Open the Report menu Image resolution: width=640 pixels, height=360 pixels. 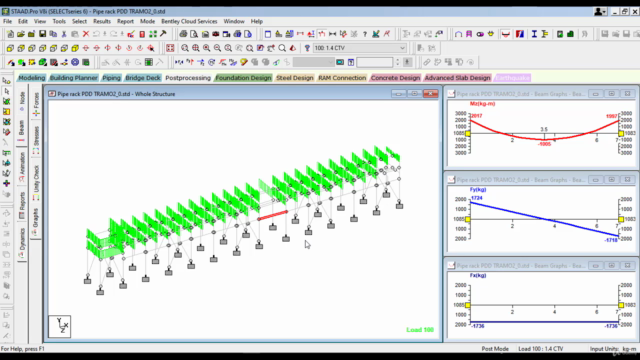(125, 21)
